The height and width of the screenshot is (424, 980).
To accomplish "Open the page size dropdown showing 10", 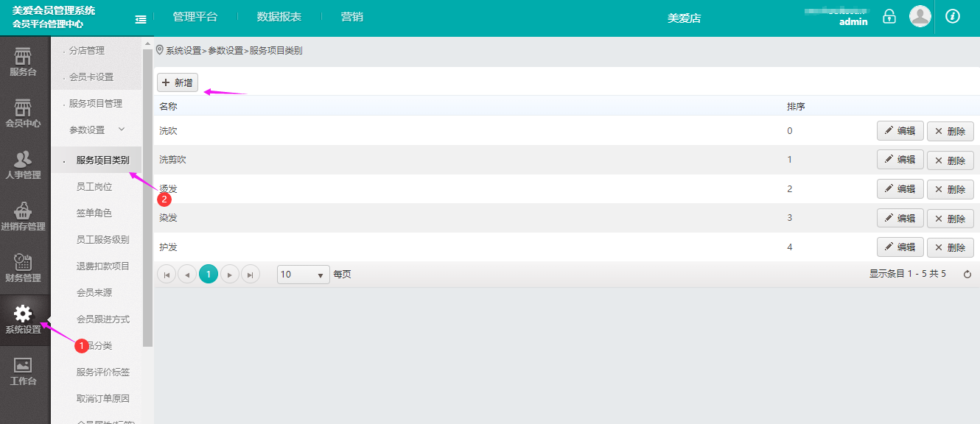I will click(x=303, y=275).
